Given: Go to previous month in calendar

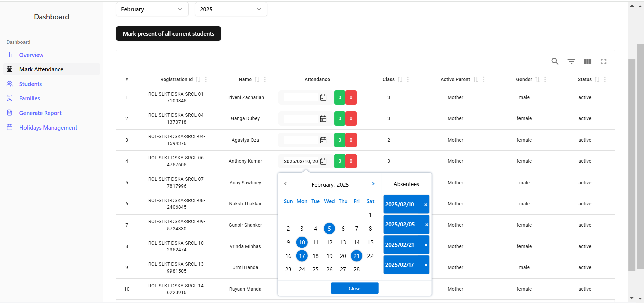Looking at the screenshot, I should tap(285, 184).
